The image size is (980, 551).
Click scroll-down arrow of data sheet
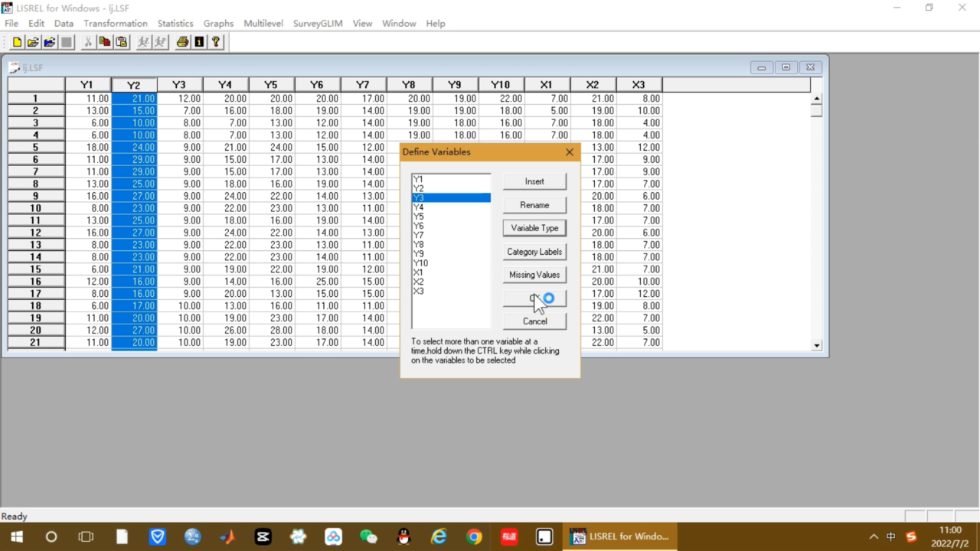point(817,345)
